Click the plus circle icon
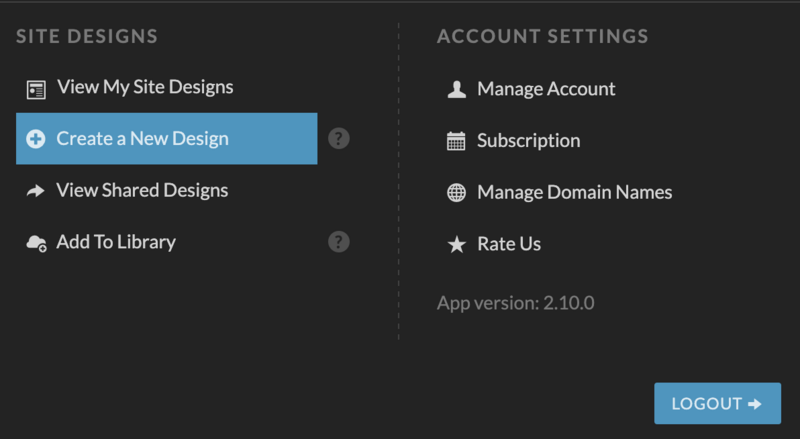Viewport: 800px width, 439px height. coord(36,139)
